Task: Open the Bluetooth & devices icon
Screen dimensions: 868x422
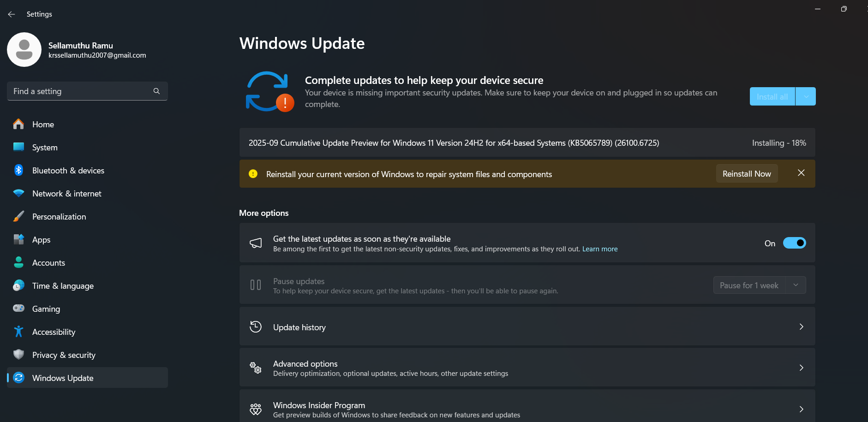Action: [18, 170]
